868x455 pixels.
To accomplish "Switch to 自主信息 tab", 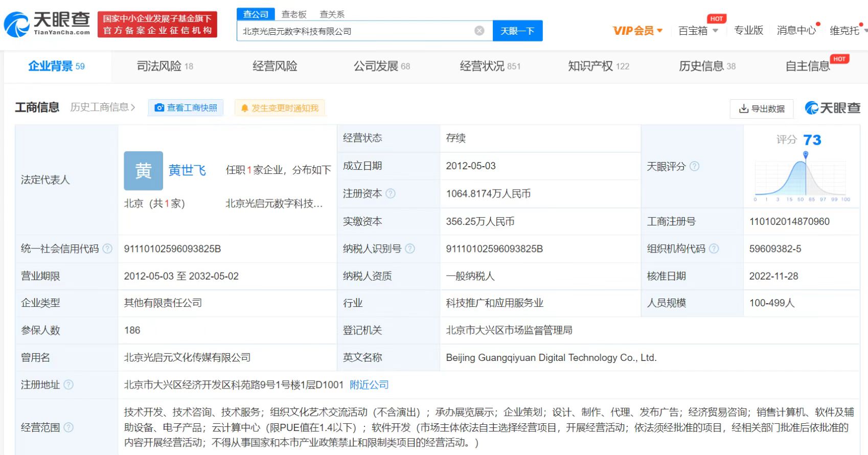I will pyautogui.click(x=808, y=66).
